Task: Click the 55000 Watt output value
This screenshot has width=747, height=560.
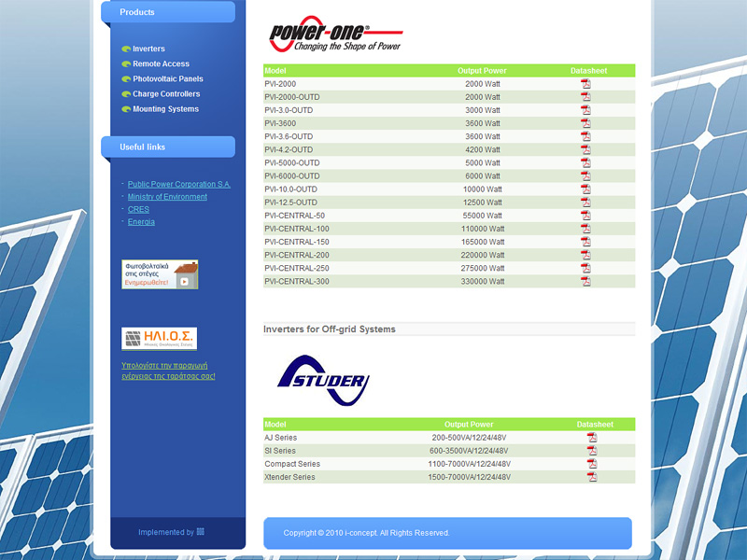Action: [483, 216]
